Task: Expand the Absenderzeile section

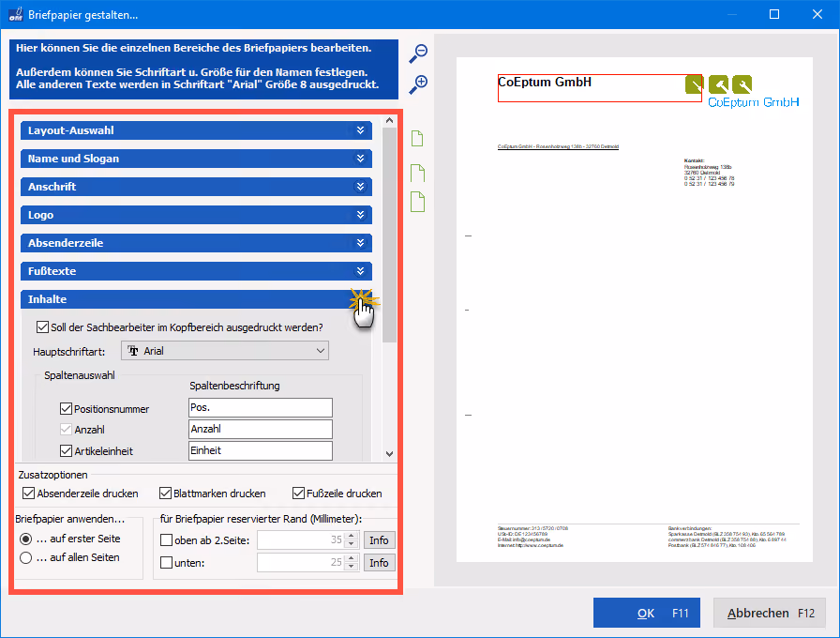Action: pyautogui.click(x=196, y=243)
